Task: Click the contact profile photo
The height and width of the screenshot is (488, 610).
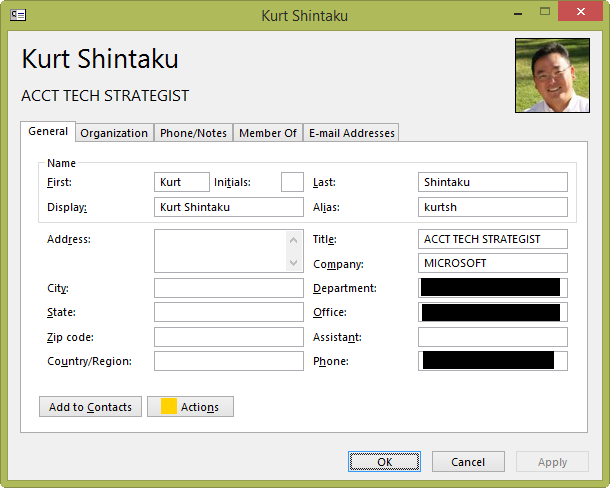Action: pyautogui.click(x=552, y=75)
